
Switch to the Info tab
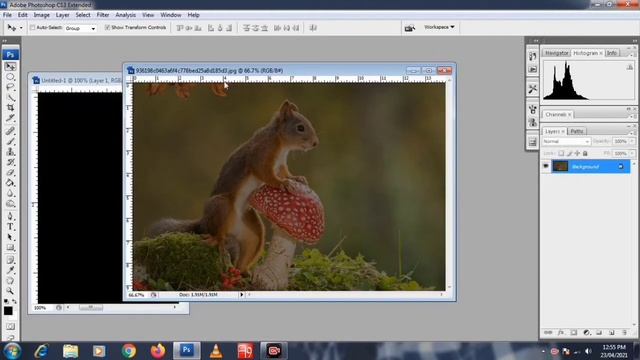611,53
